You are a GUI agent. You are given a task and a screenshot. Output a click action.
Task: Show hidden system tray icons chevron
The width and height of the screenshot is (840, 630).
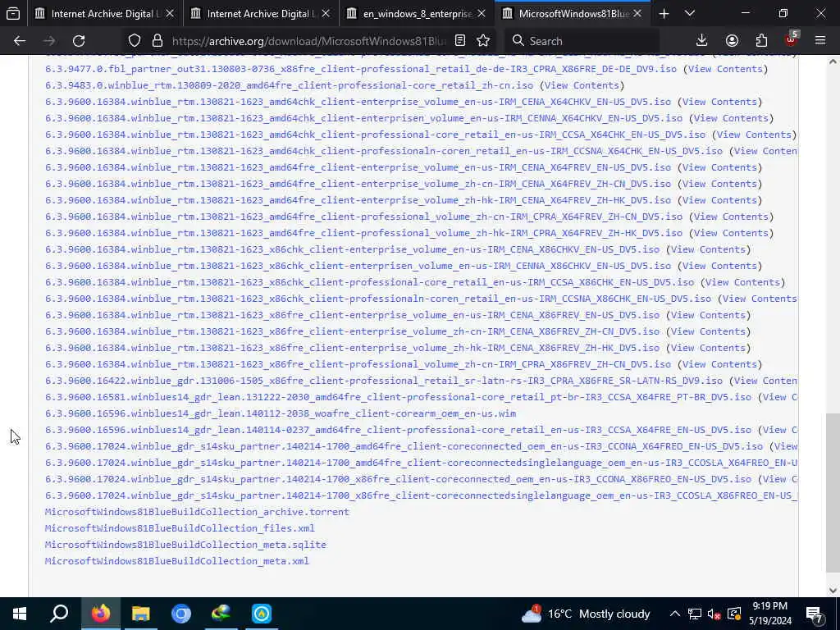675,614
